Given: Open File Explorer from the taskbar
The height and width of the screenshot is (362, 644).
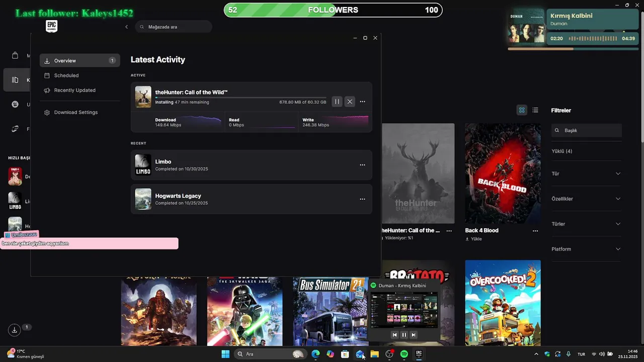Looking at the screenshot, I should click(x=374, y=354).
